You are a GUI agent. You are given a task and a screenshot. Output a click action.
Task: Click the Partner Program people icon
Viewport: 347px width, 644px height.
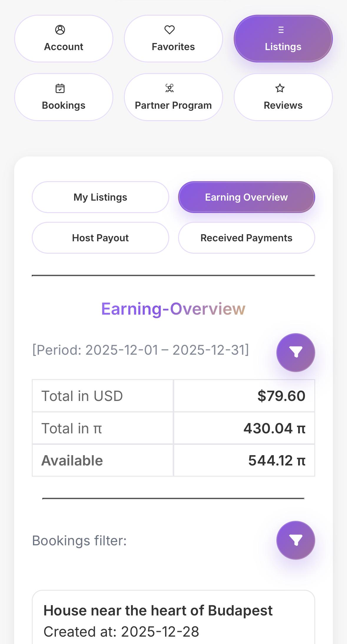(x=170, y=88)
